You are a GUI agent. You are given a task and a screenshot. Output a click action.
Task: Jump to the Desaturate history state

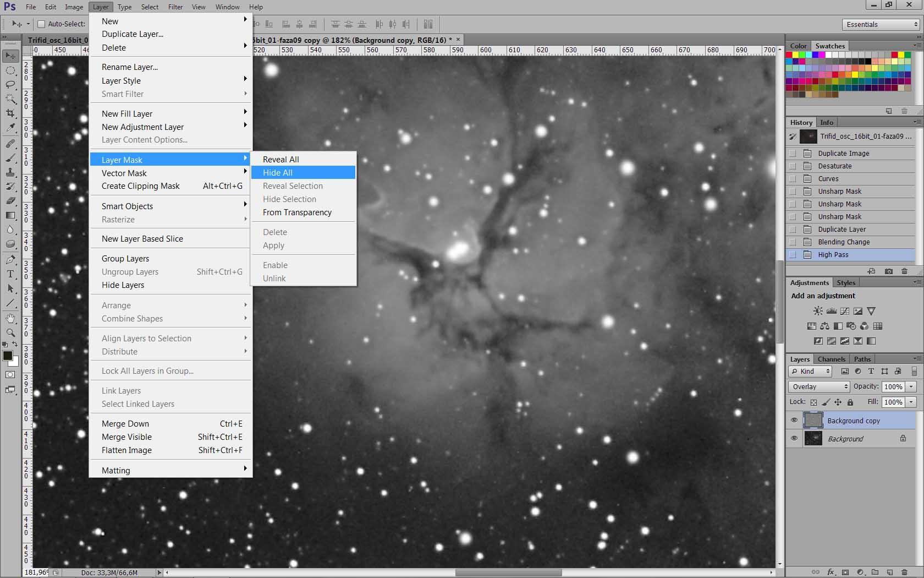834,166
